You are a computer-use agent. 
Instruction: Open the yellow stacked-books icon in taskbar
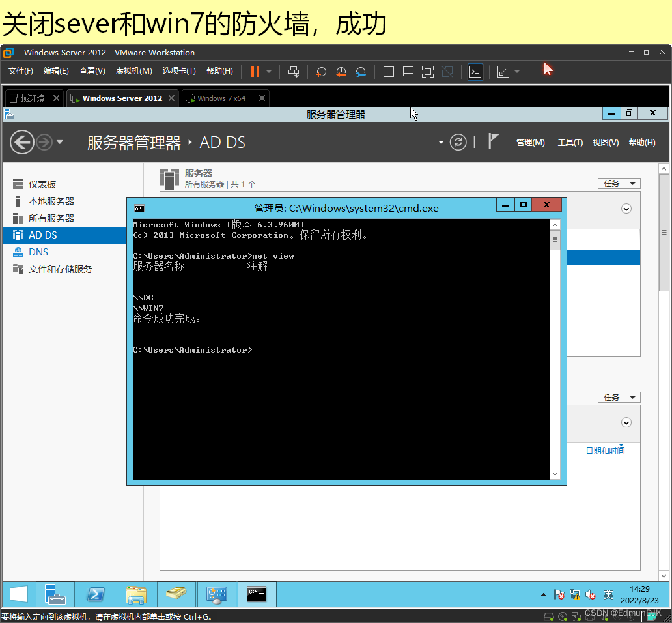176,594
